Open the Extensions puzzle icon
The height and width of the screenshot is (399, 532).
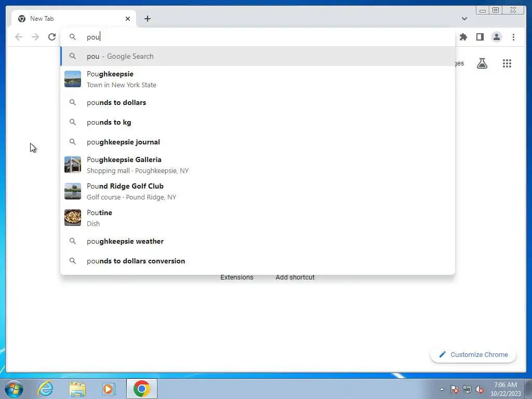click(463, 37)
